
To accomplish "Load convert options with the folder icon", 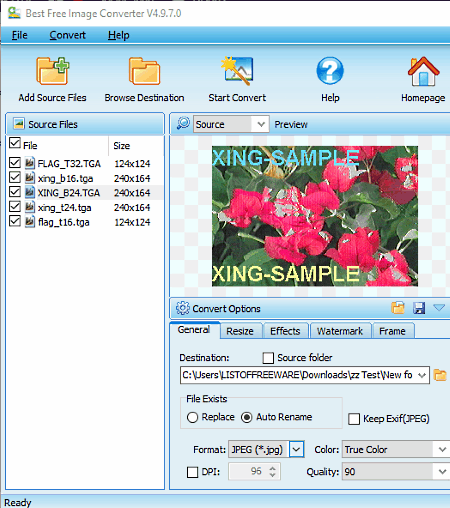I will [398, 308].
